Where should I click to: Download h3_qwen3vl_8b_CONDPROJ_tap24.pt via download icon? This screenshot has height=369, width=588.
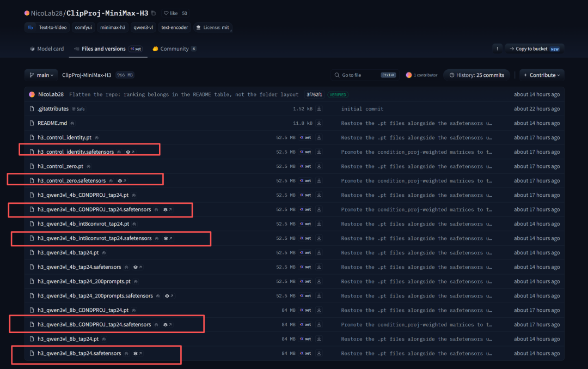pyautogui.click(x=319, y=310)
